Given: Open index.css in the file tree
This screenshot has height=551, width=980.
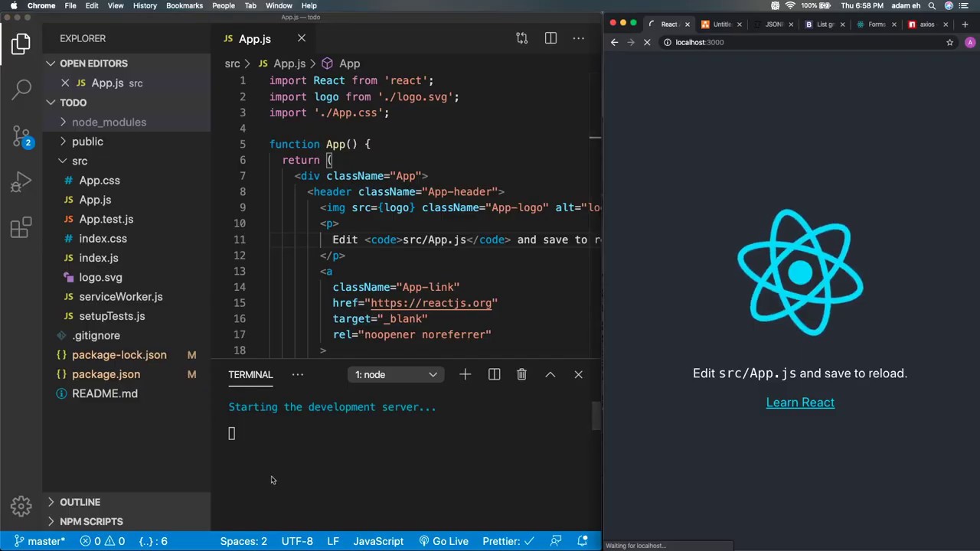Looking at the screenshot, I should (103, 239).
